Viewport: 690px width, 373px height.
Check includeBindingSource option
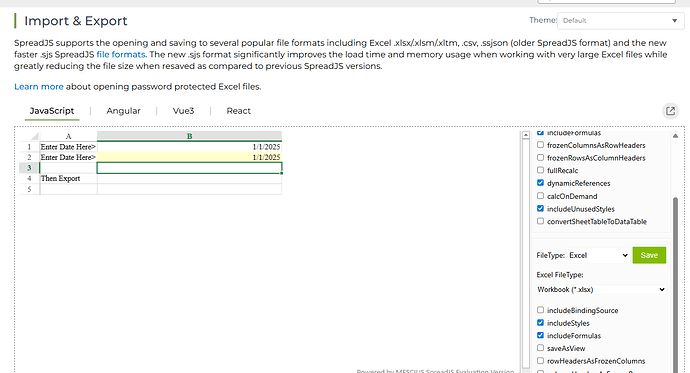(540, 310)
